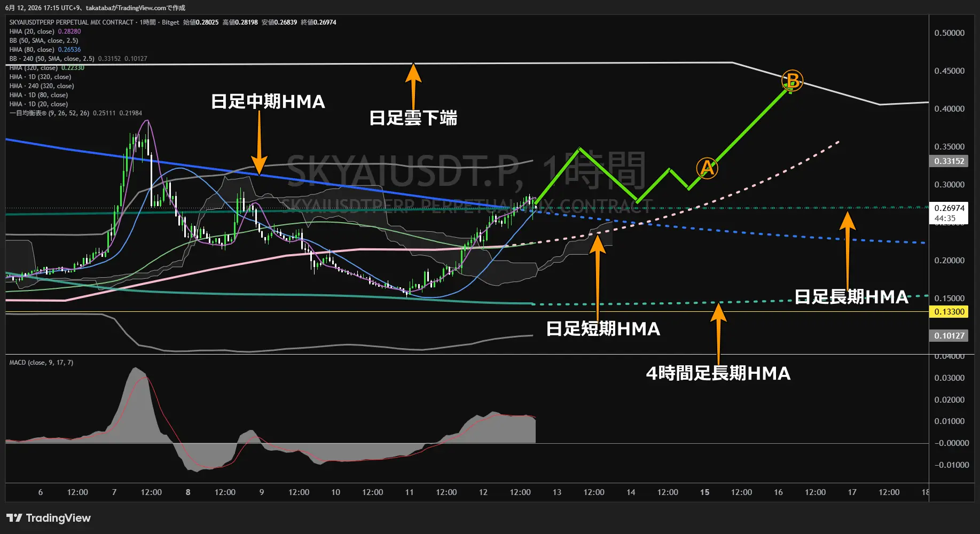Viewport: 980px width, 534px height.
Task: Click the yellow 0.13300 price label
Action: coord(949,312)
